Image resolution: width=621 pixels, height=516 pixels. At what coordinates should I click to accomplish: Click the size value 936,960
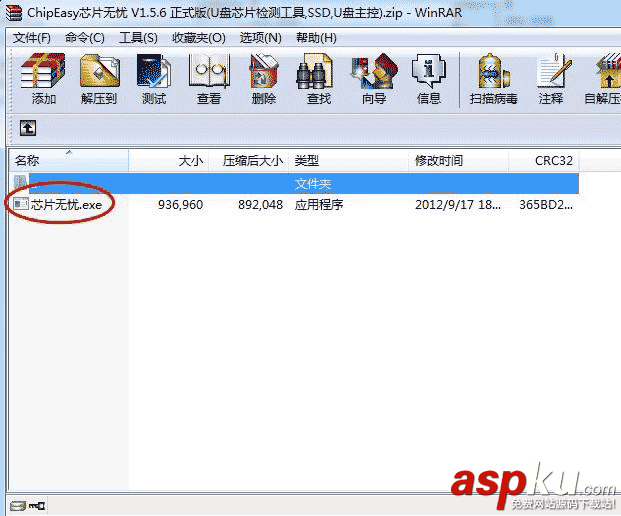tap(181, 205)
